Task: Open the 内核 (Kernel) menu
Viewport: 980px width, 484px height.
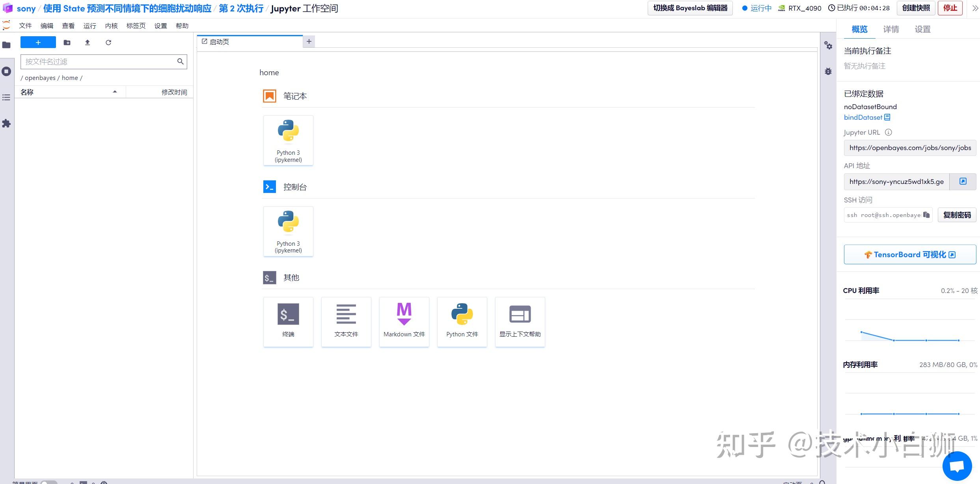Action: (x=111, y=26)
